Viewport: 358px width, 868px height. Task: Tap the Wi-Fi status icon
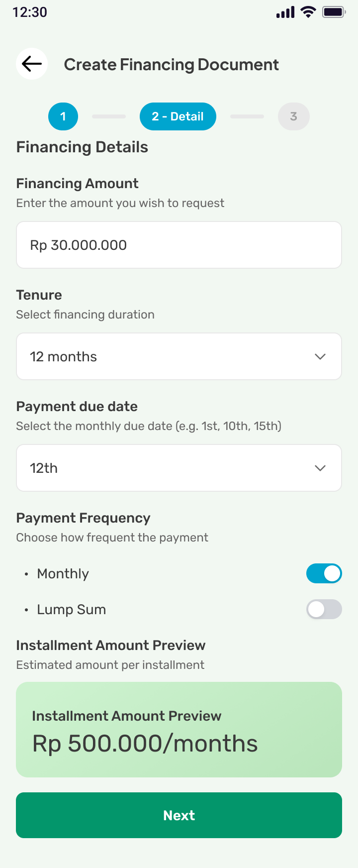pyautogui.click(x=309, y=12)
